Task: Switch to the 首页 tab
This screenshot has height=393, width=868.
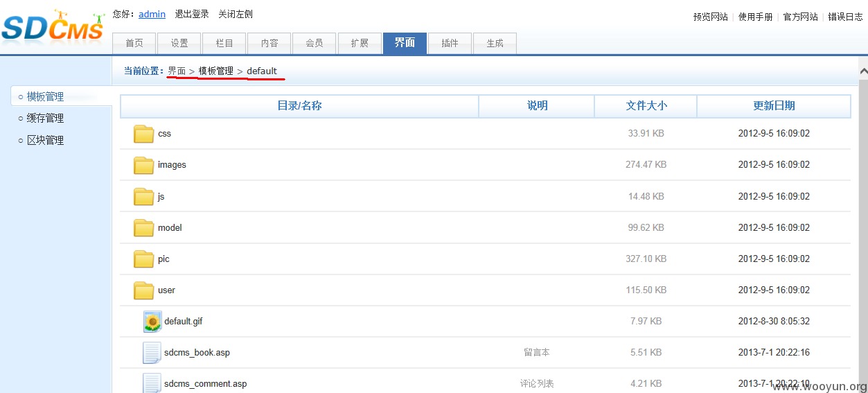Action: tap(134, 43)
